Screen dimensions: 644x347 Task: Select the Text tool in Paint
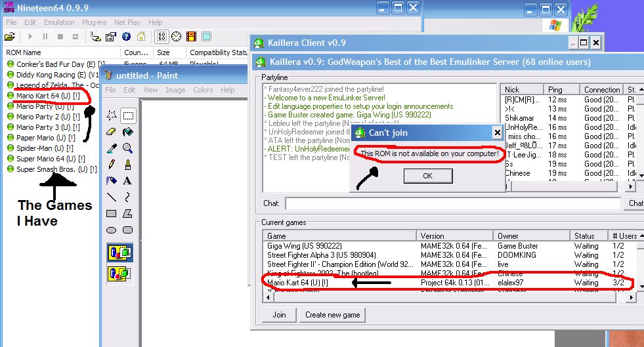point(128,181)
